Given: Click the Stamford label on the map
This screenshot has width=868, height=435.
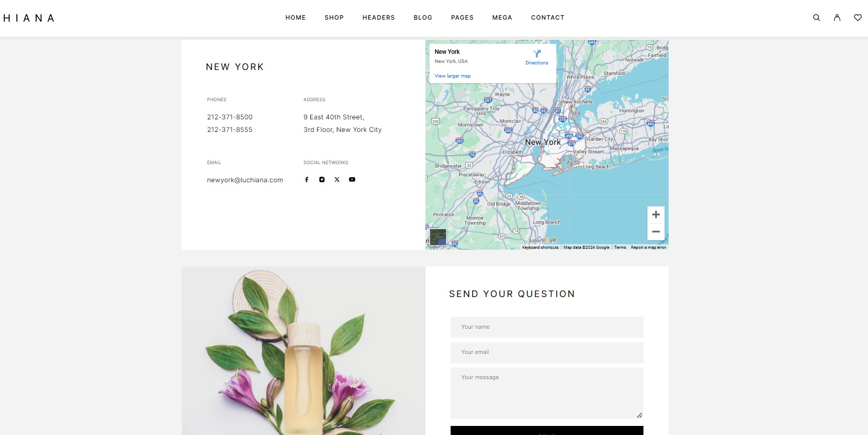Looking at the screenshot, I should [x=614, y=74].
